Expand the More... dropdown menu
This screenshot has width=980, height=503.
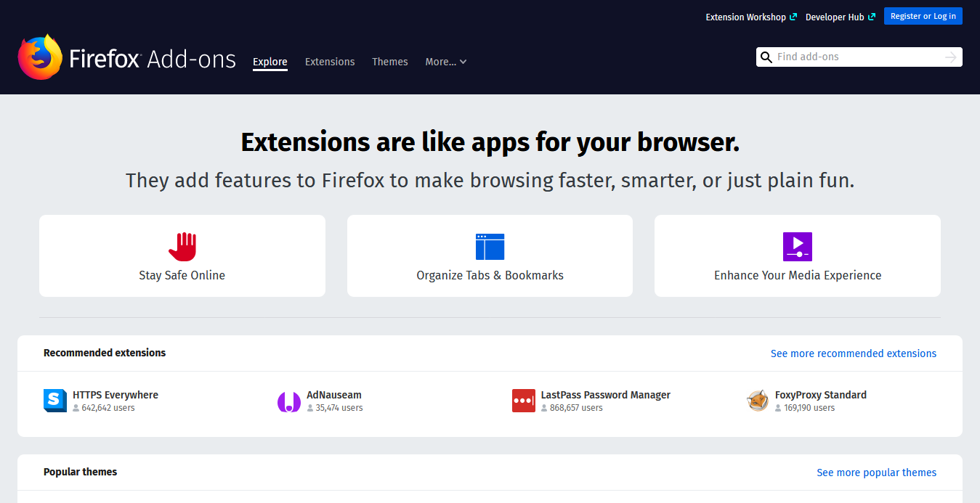click(446, 62)
